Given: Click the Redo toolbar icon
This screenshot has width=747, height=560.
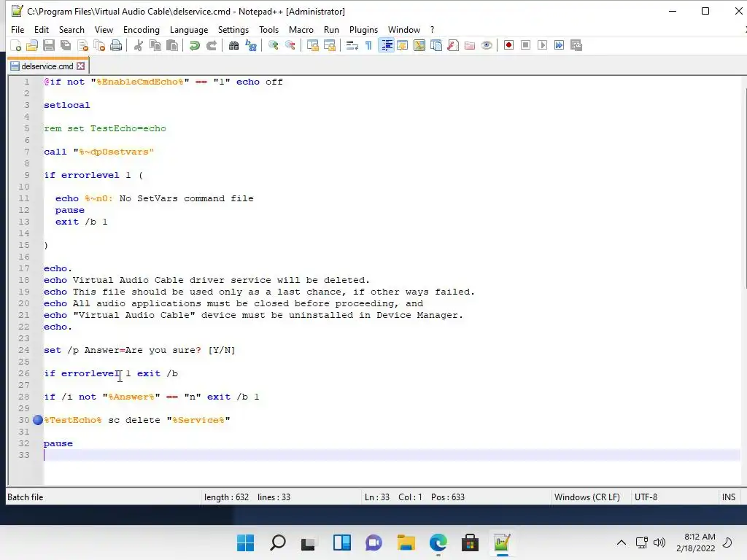Looking at the screenshot, I should [x=212, y=45].
